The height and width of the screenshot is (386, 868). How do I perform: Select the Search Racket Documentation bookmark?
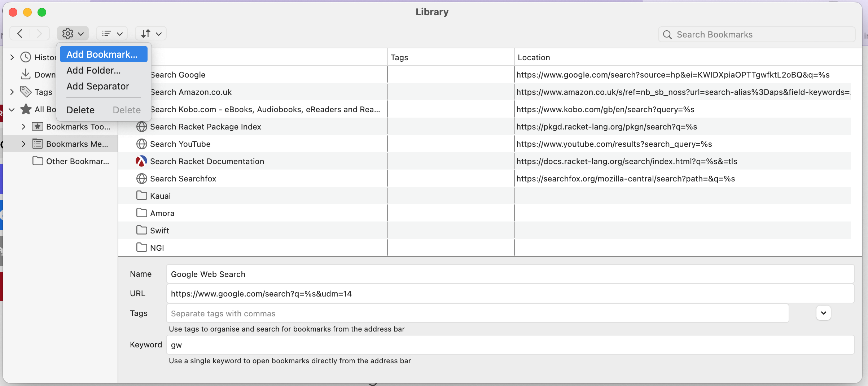pyautogui.click(x=484, y=161)
